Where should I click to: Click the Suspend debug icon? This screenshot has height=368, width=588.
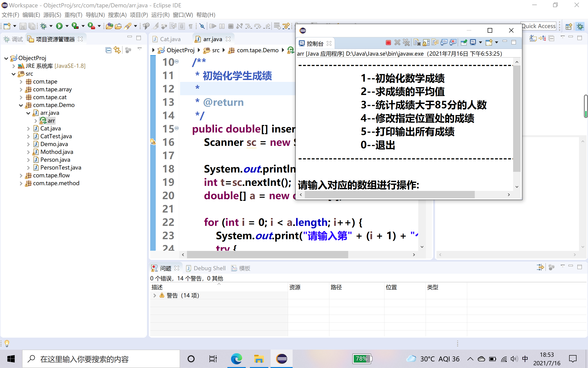pyautogui.click(x=222, y=26)
